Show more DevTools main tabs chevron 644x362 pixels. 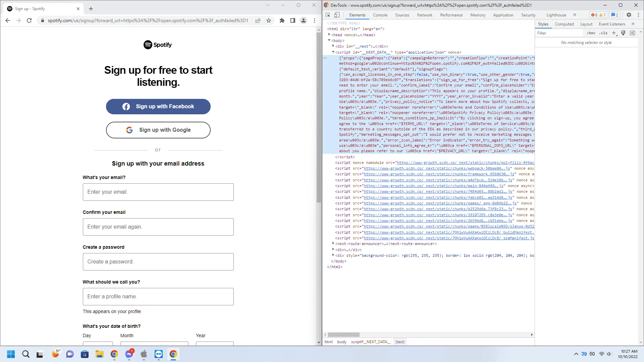click(575, 15)
